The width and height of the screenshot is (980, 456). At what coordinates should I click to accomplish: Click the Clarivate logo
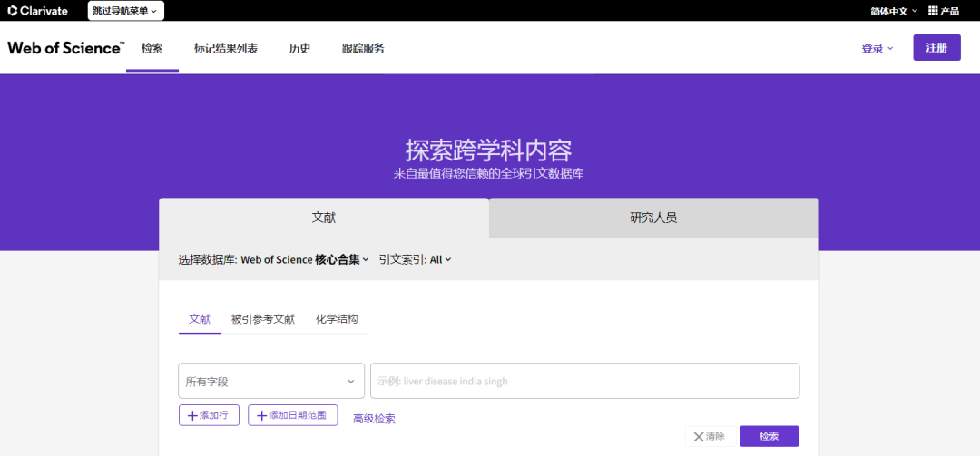tap(37, 11)
